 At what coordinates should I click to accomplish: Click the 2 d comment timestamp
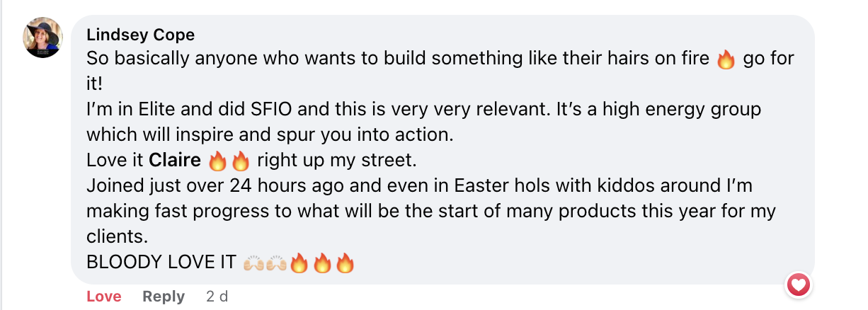coord(217,297)
